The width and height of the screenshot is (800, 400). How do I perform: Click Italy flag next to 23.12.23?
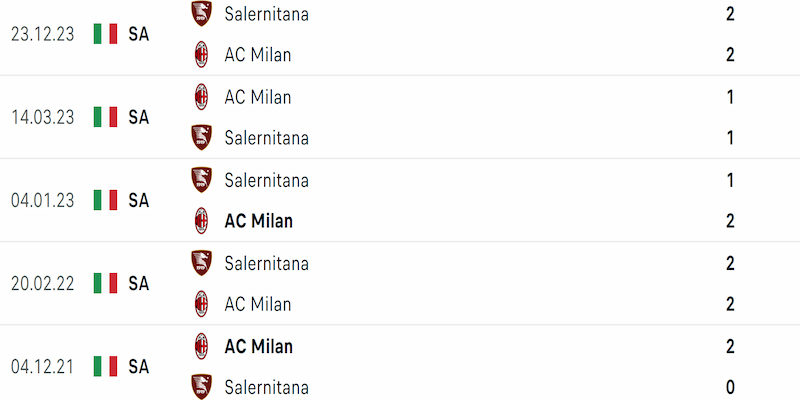click(106, 34)
